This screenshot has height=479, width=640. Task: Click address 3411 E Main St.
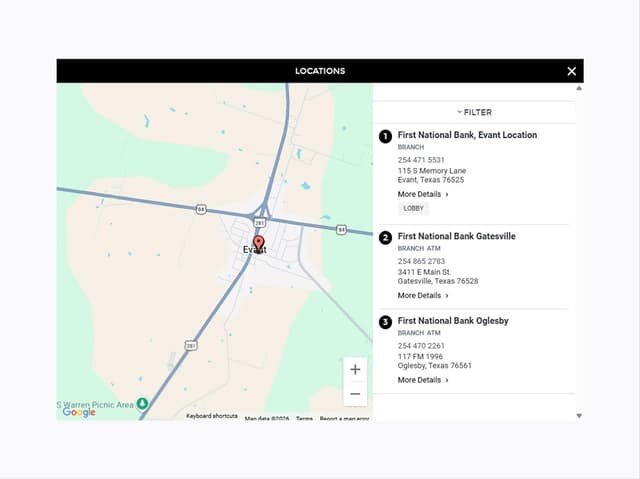point(424,272)
